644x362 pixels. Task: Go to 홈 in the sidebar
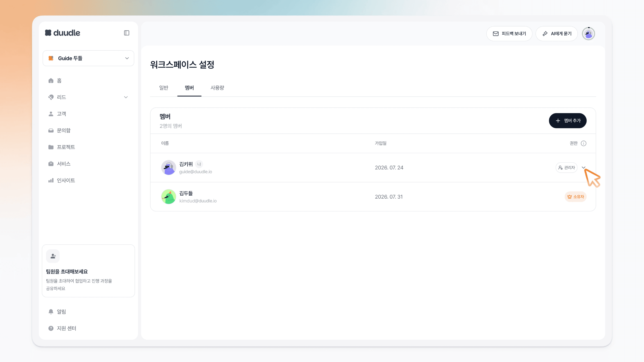click(59, 80)
